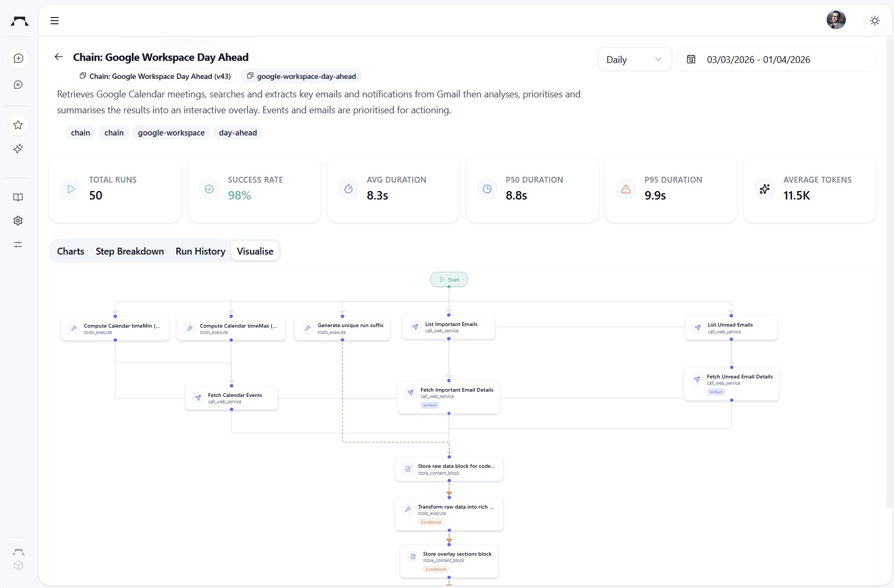Select Generate unique run suffix node
Screen dimensions: 894x588
(x=343, y=329)
